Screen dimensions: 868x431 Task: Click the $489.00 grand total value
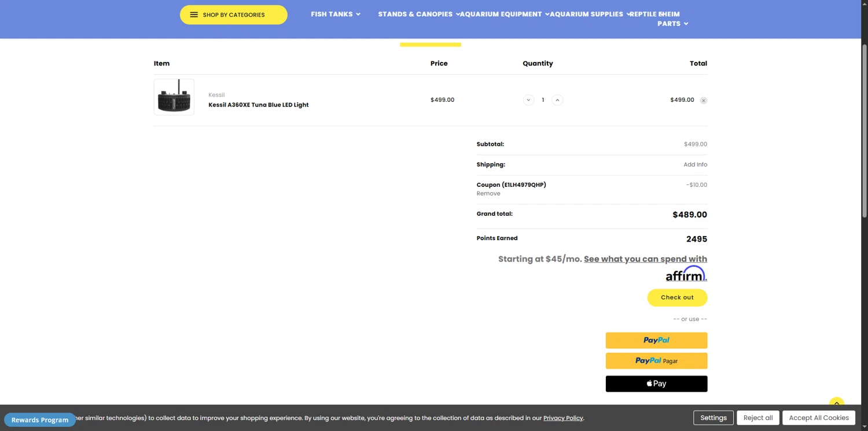coord(690,215)
